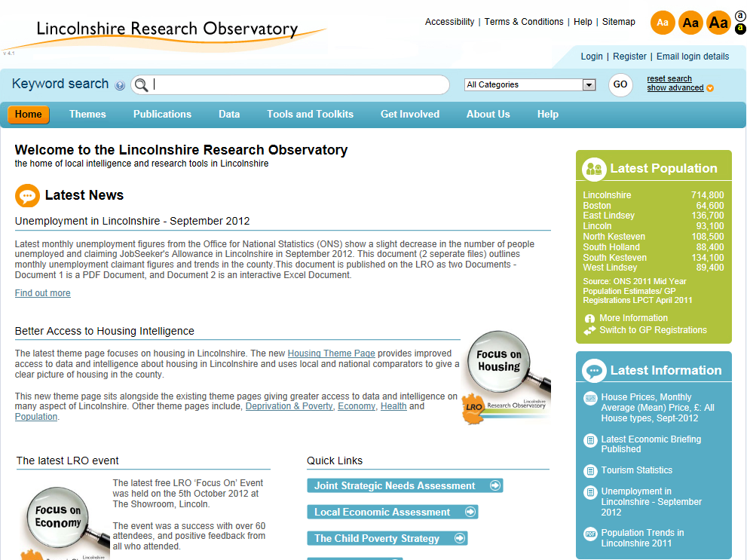Open the Home menu tab
The width and height of the screenshot is (747, 560).
(28, 115)
